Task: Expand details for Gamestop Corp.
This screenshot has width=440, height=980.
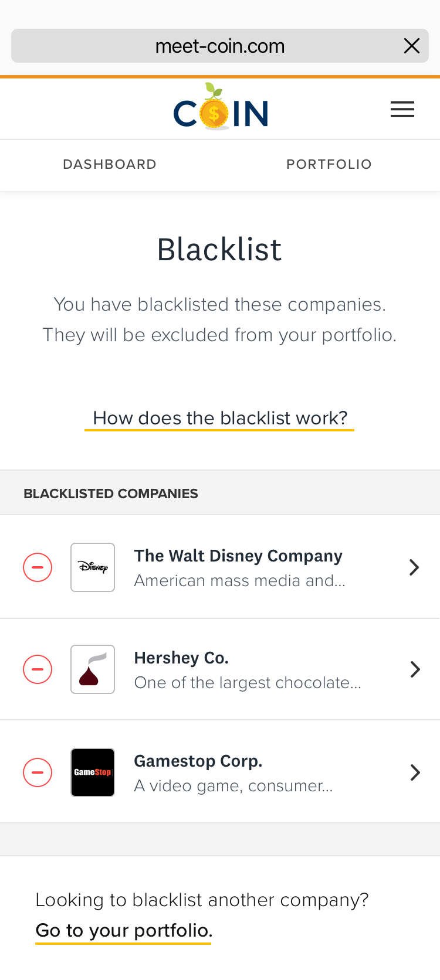Action: (415, 772)
